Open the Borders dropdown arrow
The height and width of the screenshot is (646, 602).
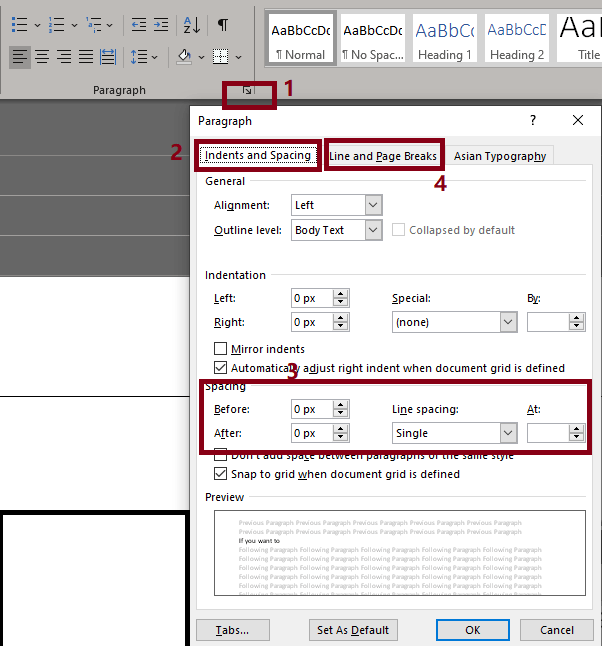coord(239,57)
